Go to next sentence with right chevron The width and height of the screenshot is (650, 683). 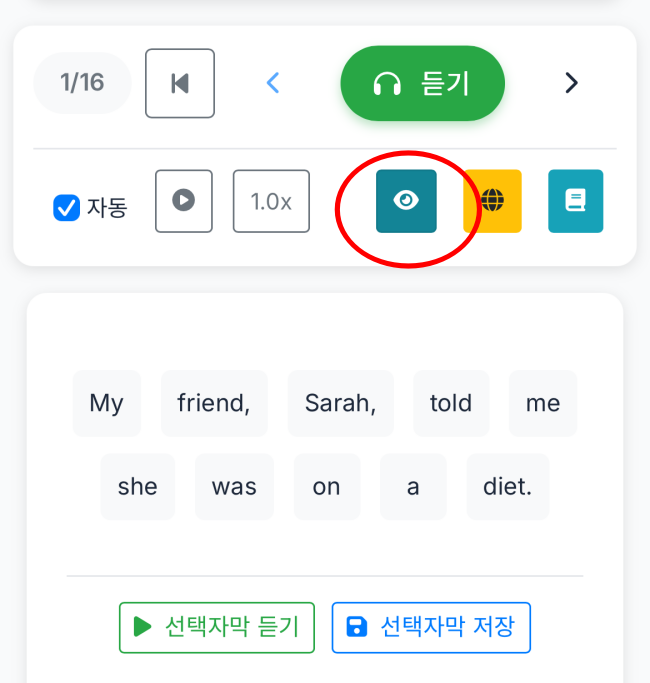(x=571, y=84)
